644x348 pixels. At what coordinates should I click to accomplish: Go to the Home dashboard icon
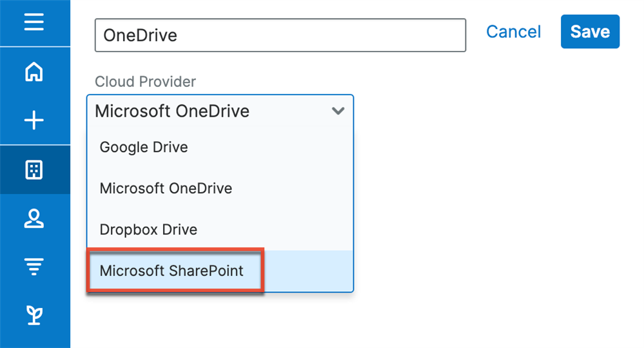coord(34,72)
